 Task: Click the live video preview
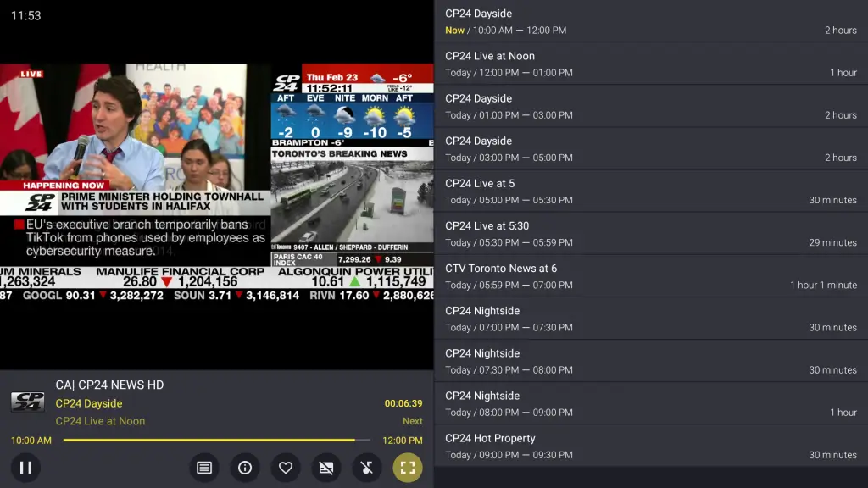(217, 183)
